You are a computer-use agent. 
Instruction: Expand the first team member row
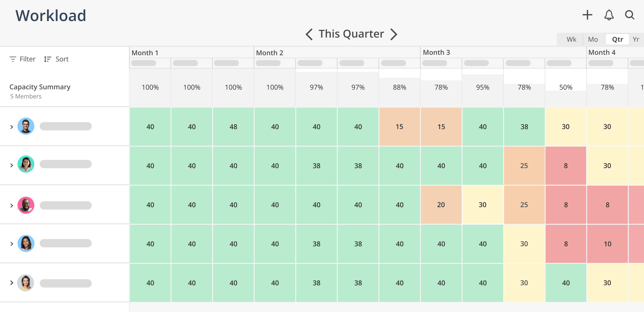pyautogui.click(x=12, y=127)
